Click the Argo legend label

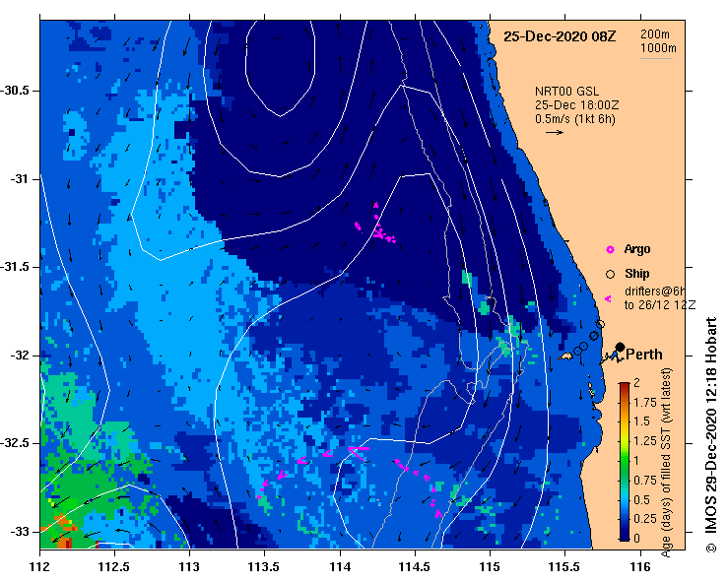pos(637,249)
